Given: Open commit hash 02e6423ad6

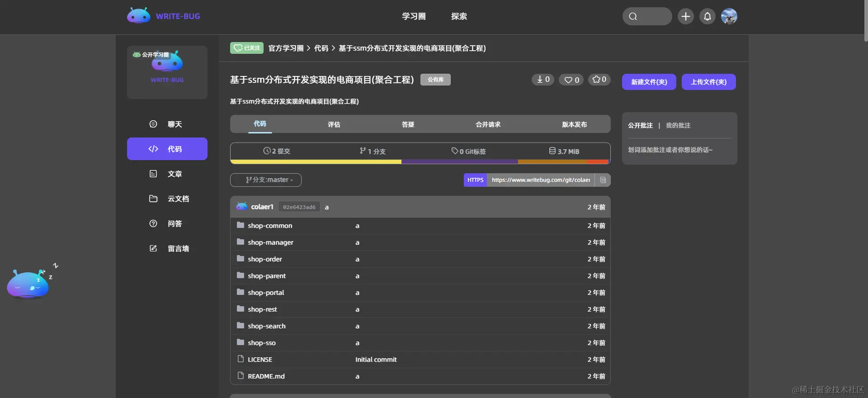Looking at the screenshot, I should (x=299, y=207).
